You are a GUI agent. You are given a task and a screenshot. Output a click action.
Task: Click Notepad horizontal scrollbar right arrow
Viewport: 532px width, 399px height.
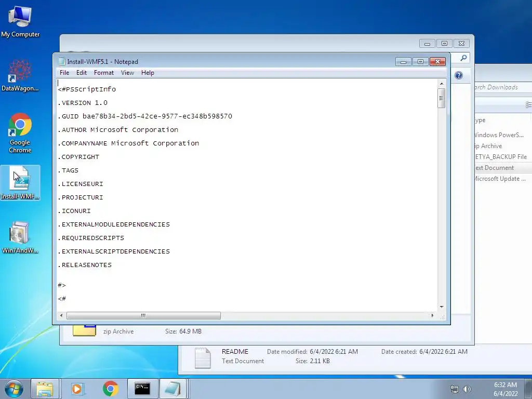[x=432, y=315]
